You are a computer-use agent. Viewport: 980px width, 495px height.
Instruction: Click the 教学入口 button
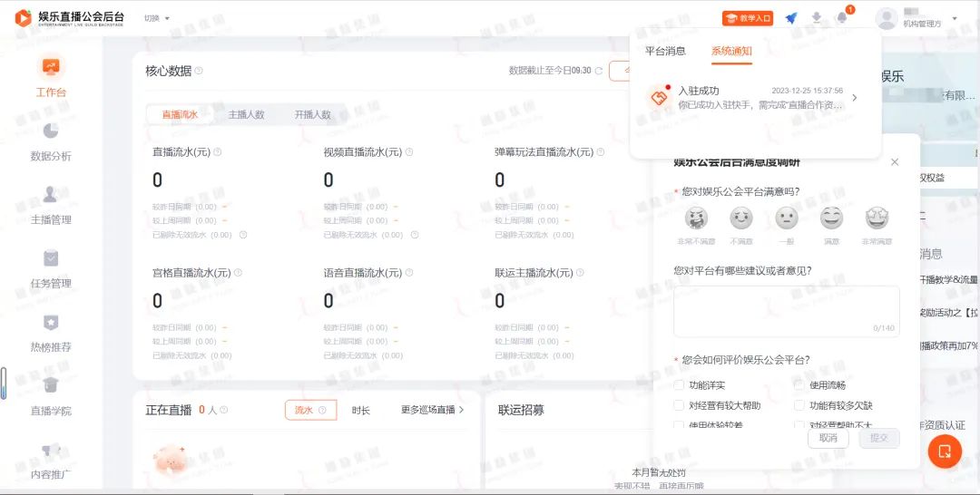tap(748, 18)
